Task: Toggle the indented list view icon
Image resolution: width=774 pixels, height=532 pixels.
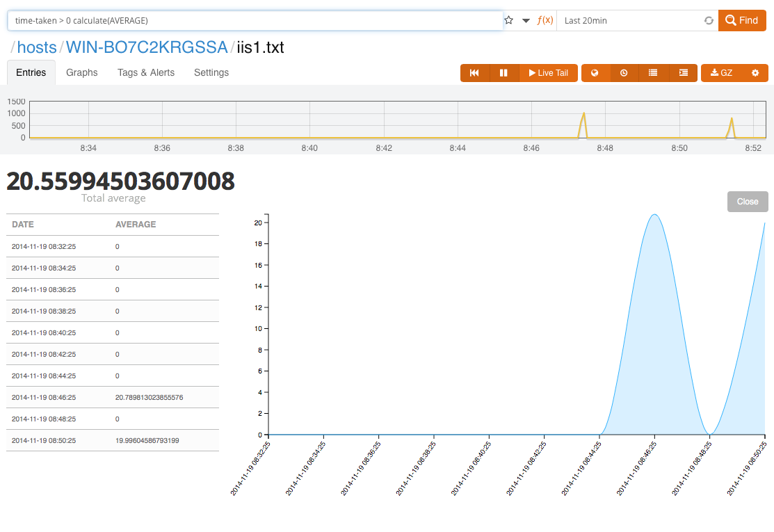Action: point(683,73)
